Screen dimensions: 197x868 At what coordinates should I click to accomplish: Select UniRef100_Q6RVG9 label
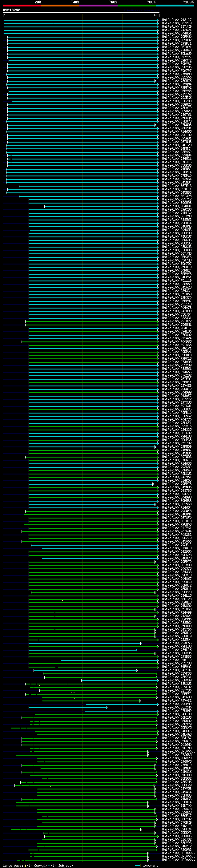[x=177, y=680]
